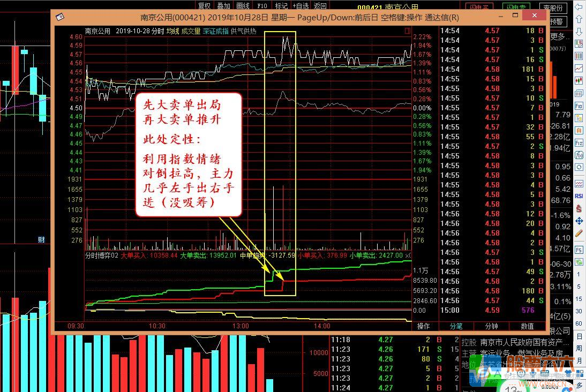Select the 5-minute period button
586x392 pixels.
point(579,287)
